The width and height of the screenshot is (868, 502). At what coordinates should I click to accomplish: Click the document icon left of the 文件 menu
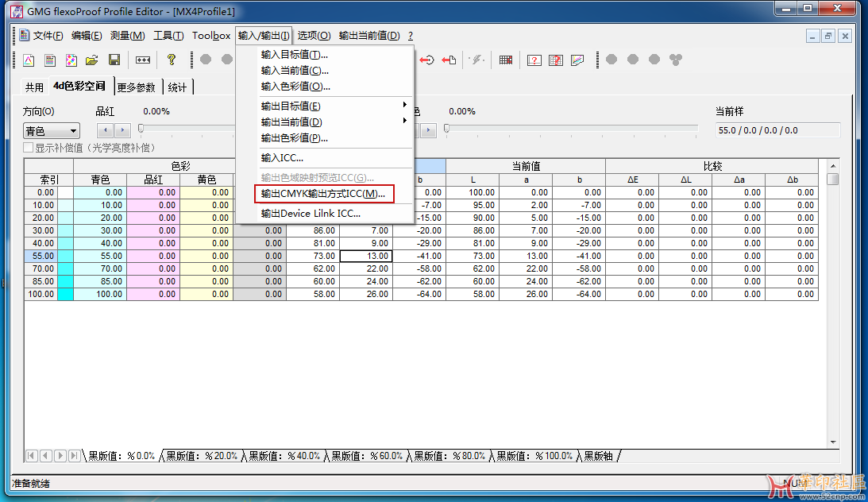tap(24, 36)
